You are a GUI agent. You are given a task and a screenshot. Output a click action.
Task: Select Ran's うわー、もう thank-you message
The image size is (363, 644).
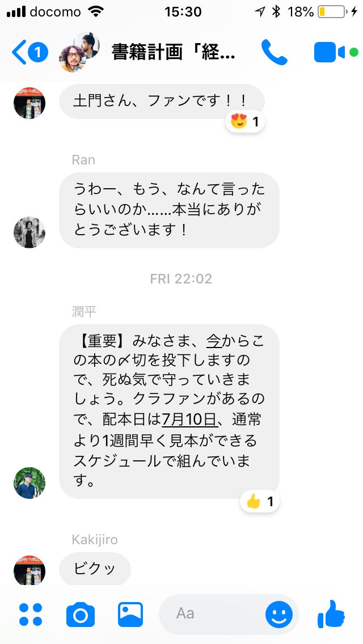pyautogui.click(x=169, y=210)
